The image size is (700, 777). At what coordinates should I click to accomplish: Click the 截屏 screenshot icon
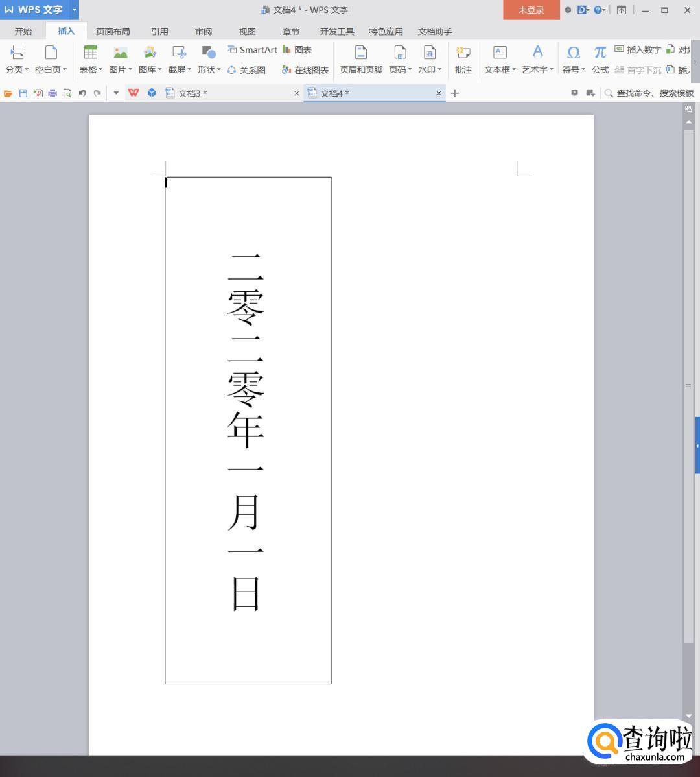(x=179, y=53)
